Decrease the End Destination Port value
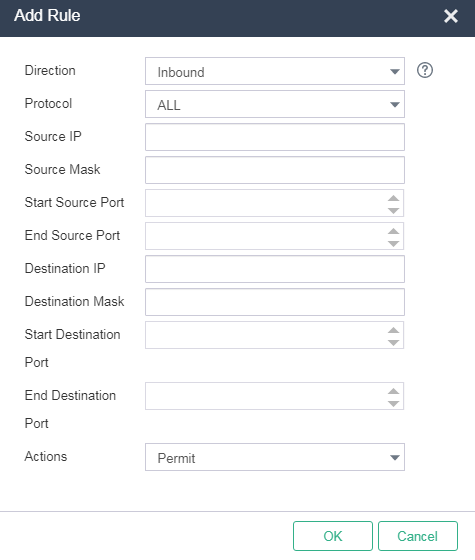Viewport: 475px width, 560px height. [x=393, y=404]
